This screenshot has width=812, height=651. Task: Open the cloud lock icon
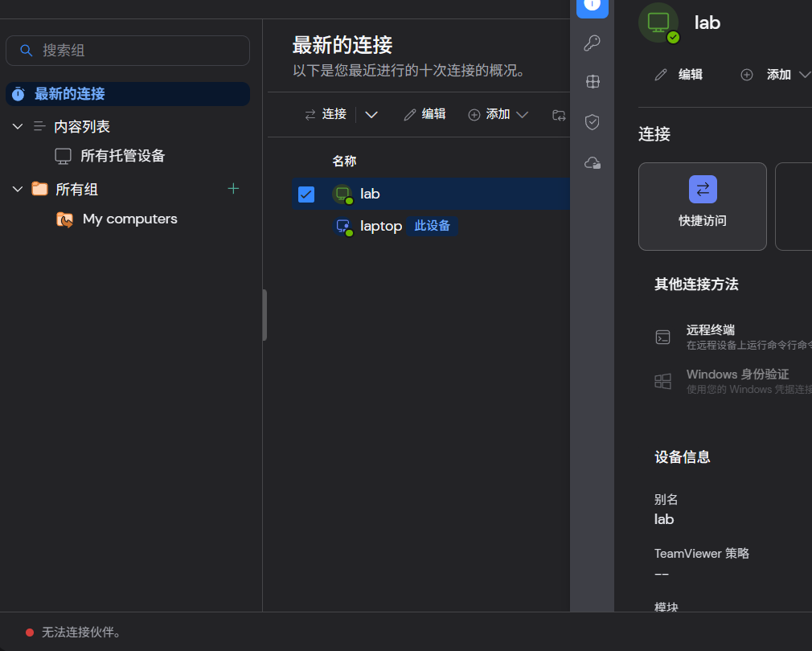(x=593, y=163)
